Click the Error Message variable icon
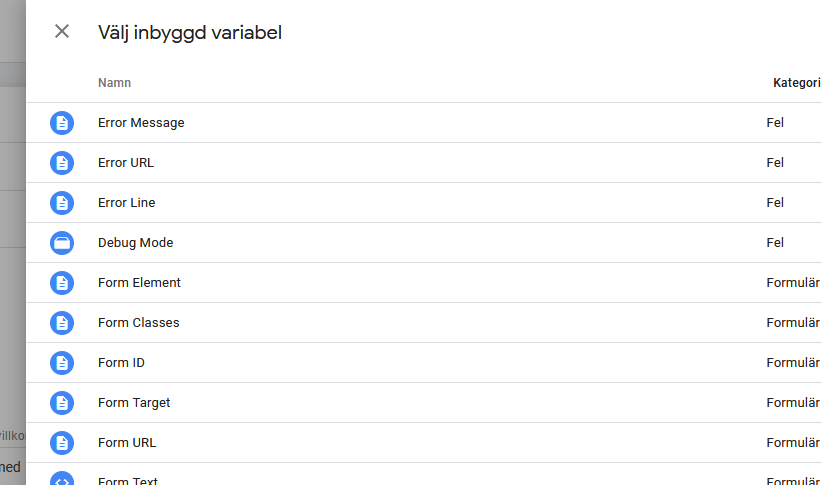The image size is (822, 485). click(x=62, y=123)
